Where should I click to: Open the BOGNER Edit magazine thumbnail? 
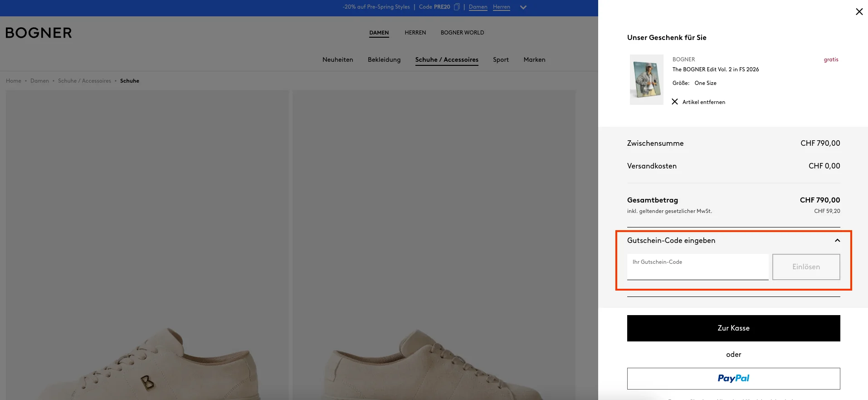646,80
